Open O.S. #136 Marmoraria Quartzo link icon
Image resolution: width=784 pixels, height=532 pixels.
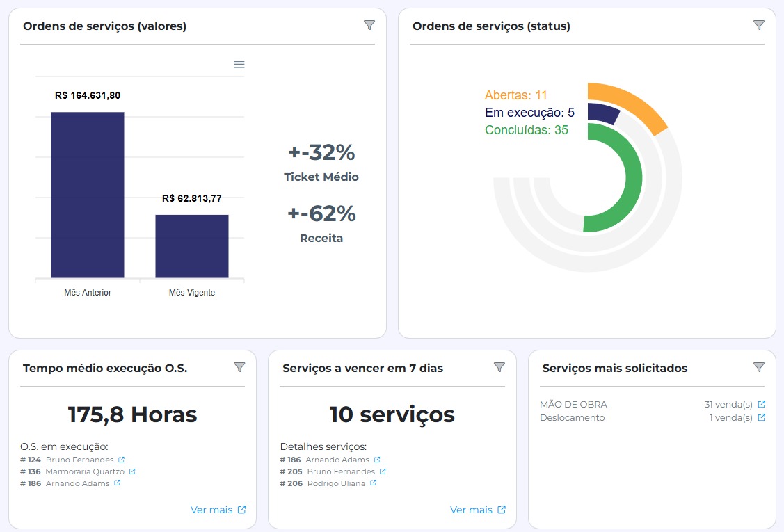coord(132,471)
